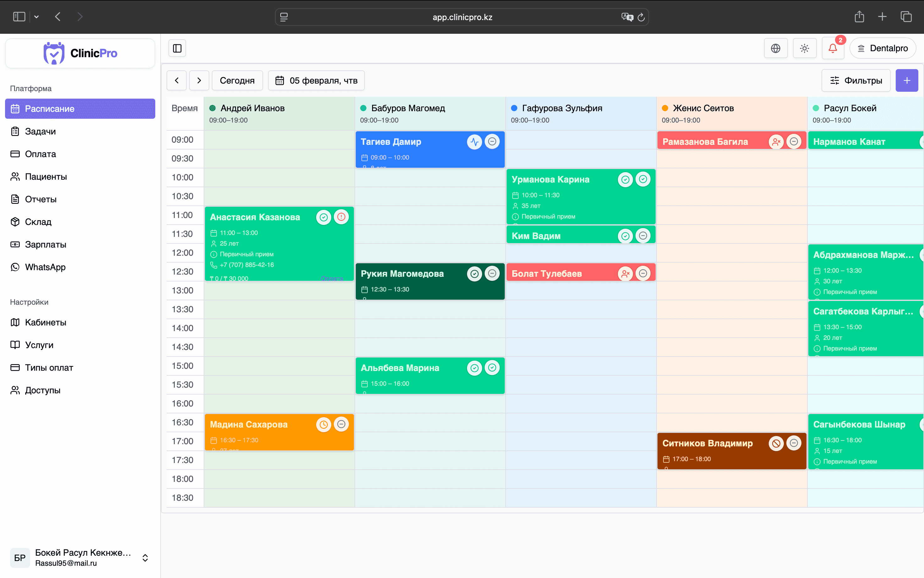Click the browser address bar showing app.clinicpro.kz

462,17
